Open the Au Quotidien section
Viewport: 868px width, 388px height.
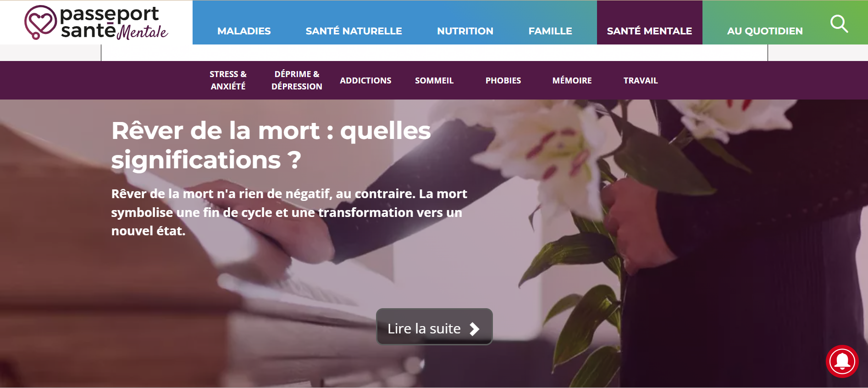click(x=765, y=31)
